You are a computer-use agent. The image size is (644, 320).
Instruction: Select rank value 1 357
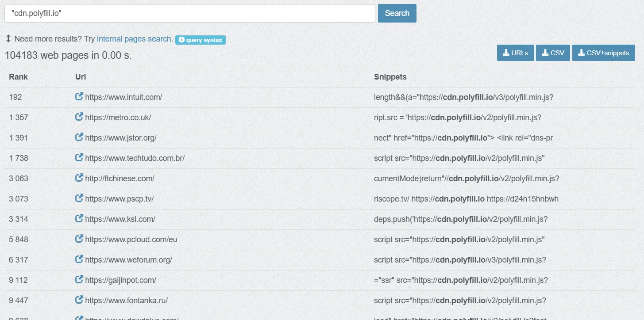[18, 118]
